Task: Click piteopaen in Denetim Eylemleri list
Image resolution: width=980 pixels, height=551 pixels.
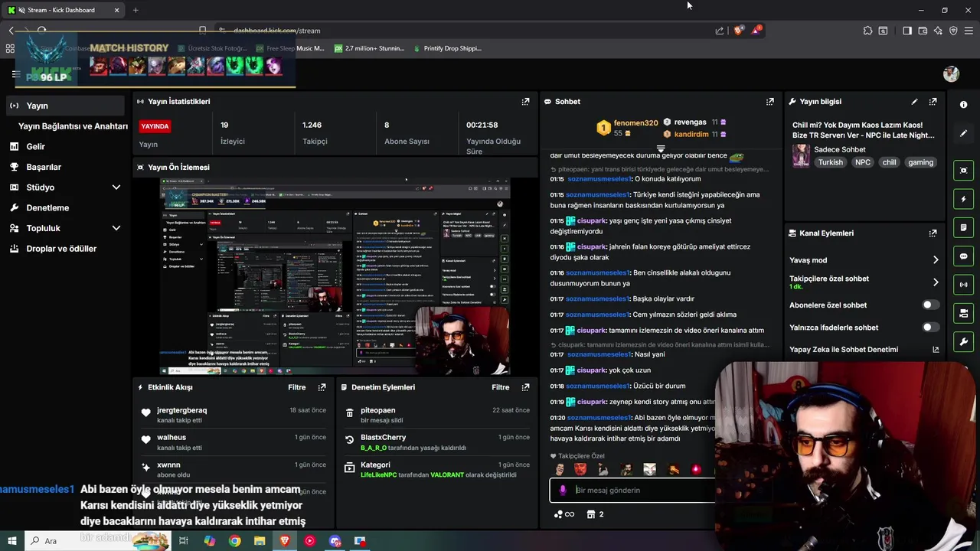Action: [377, 410]
